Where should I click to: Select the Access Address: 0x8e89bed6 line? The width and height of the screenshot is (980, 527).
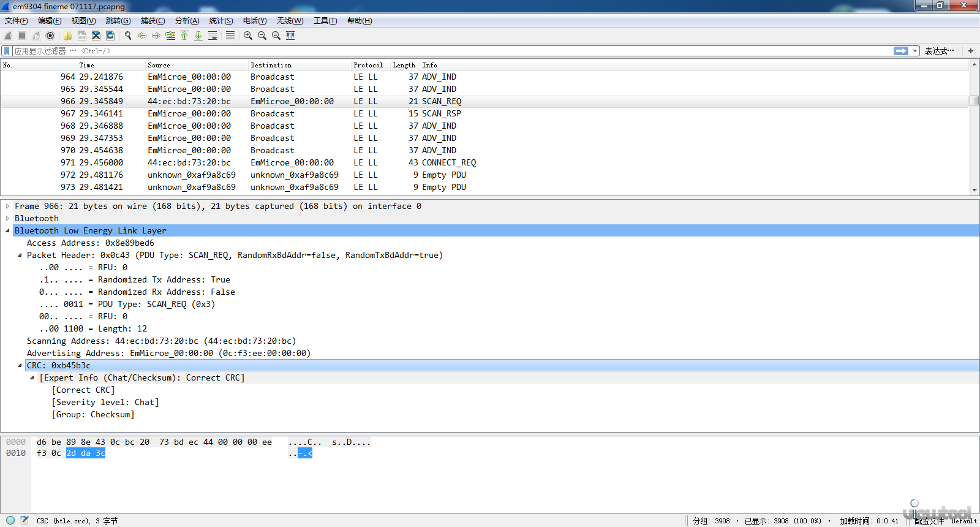[91, 243]
